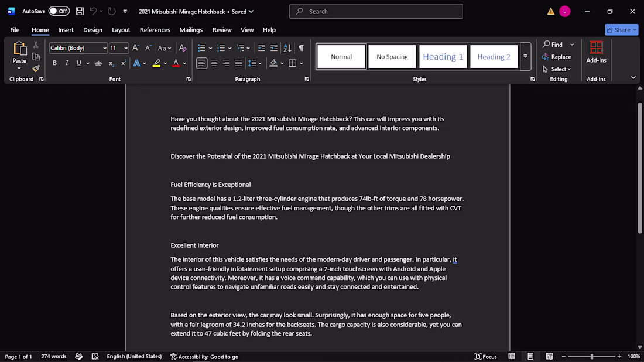
Task: Decrease font size with shrink icon
Action: pos(148,48)
